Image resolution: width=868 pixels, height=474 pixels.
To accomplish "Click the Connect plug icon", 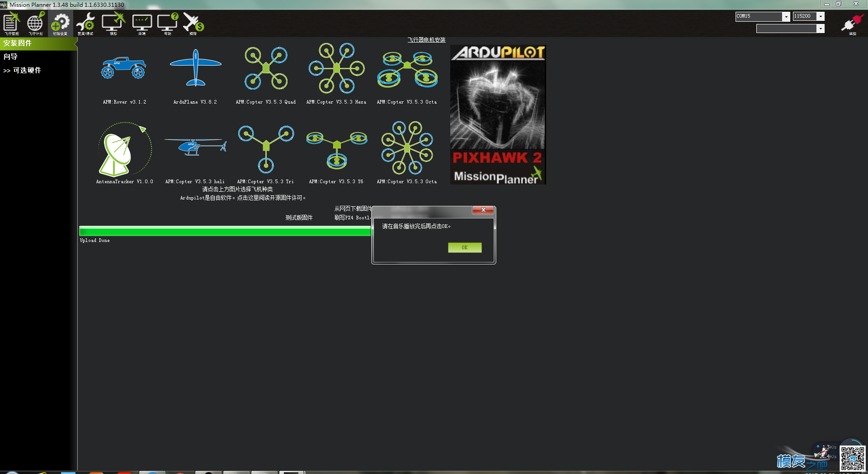I will pyautogui.click(x=852, y=24).
